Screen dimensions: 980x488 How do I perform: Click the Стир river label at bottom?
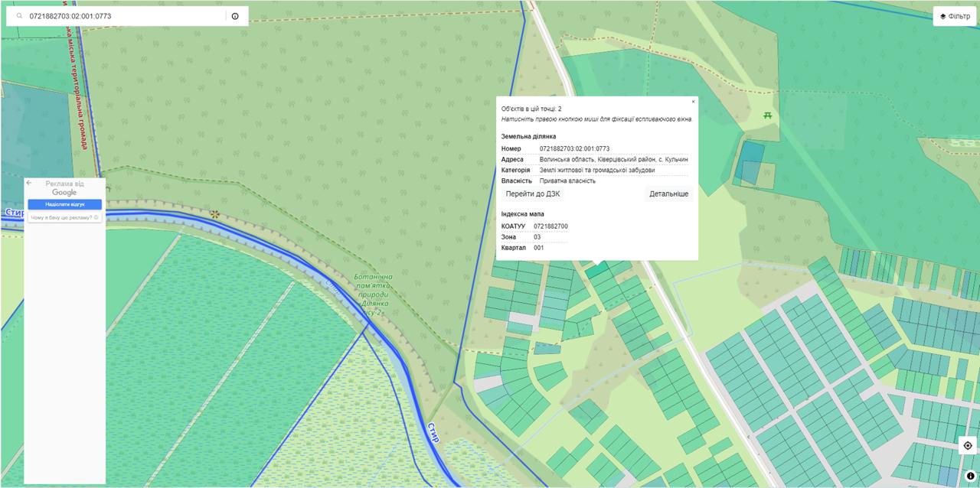click(433, 433)
